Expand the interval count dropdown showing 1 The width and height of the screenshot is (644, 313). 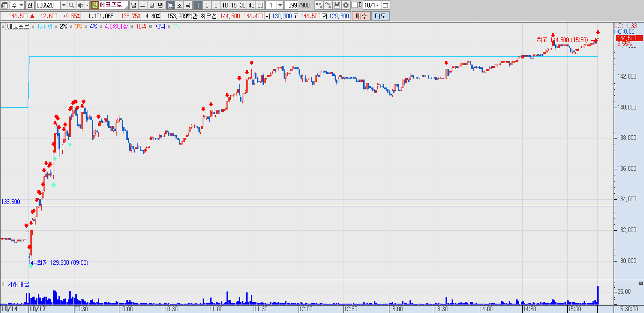(280, 5)
